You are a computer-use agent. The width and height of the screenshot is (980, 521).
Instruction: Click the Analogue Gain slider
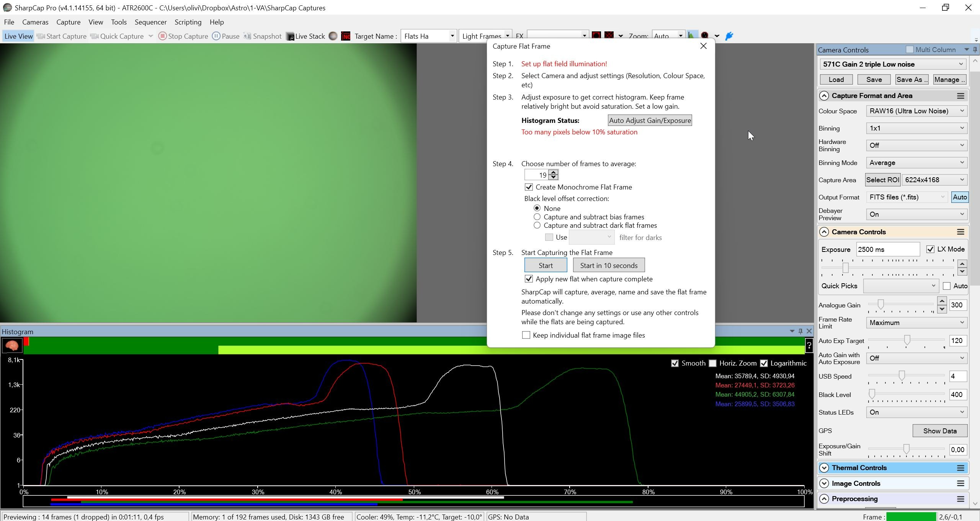[901, 305]
